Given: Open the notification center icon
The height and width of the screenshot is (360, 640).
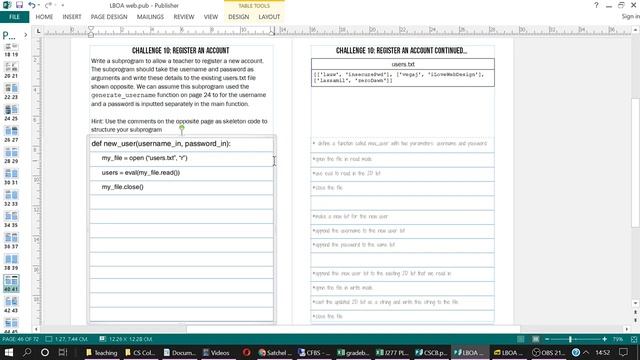Looking at the screenshot, I should (623, 352).
